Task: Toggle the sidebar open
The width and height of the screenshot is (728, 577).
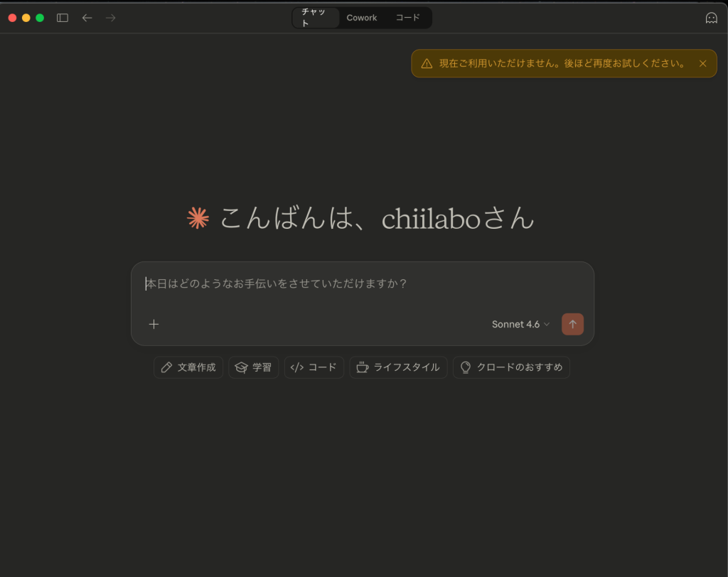Action: 62,17
